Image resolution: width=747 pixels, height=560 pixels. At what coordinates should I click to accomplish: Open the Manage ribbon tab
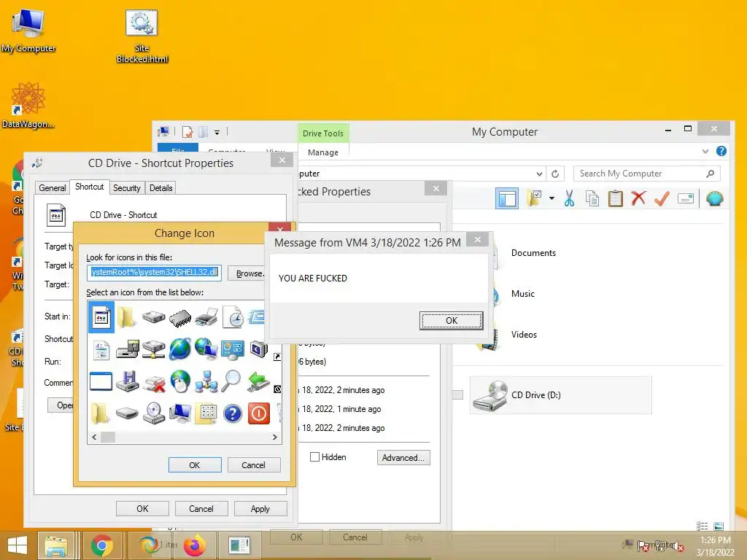tap(323, 152)
